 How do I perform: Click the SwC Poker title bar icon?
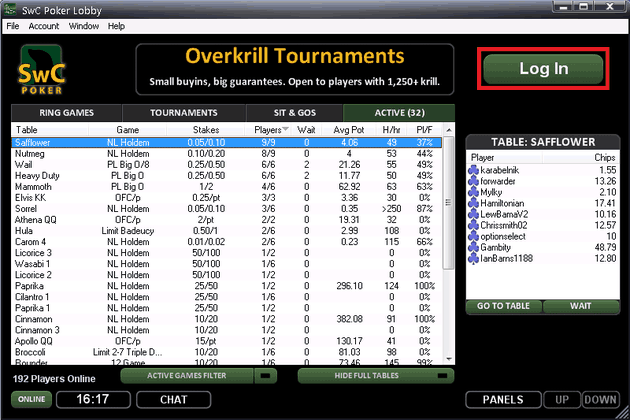[10, 9]
